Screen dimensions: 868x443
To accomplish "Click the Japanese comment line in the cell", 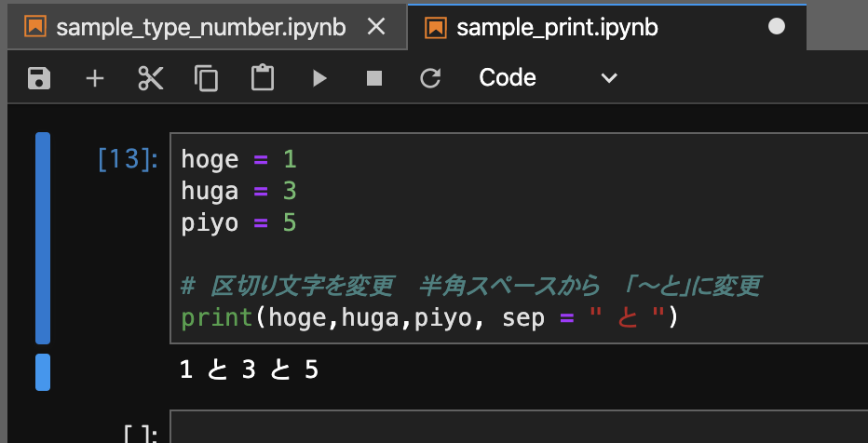I will (x=471, y=287).
